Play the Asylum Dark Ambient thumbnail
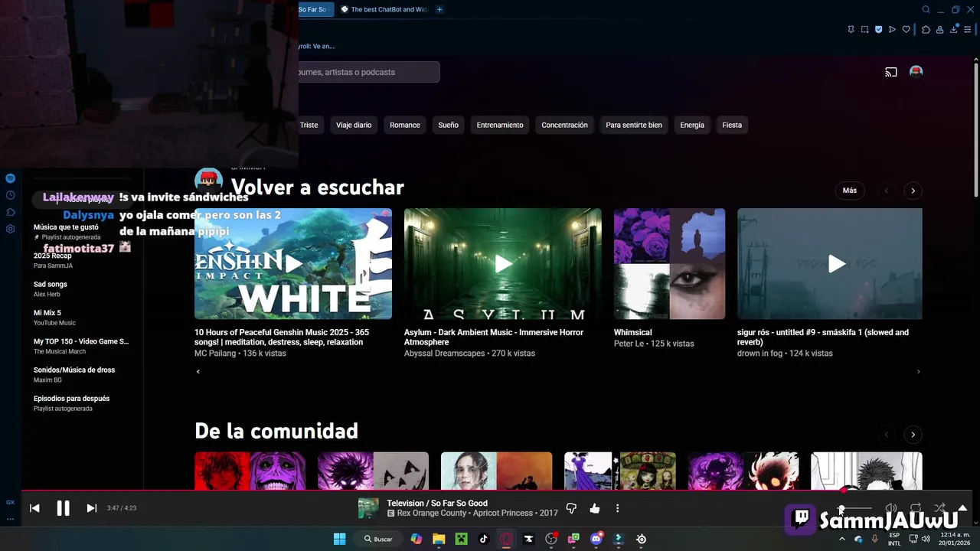 503,264
